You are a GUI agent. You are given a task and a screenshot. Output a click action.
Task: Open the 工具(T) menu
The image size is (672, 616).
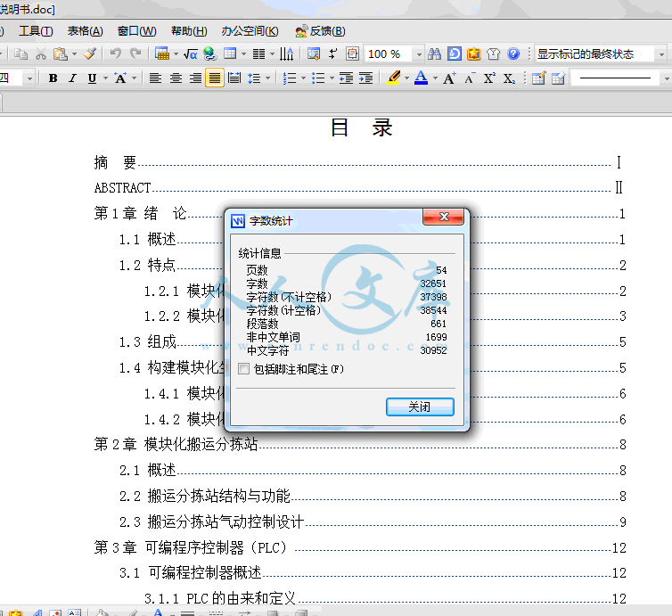pyautogui.click(x=36, y=31)
